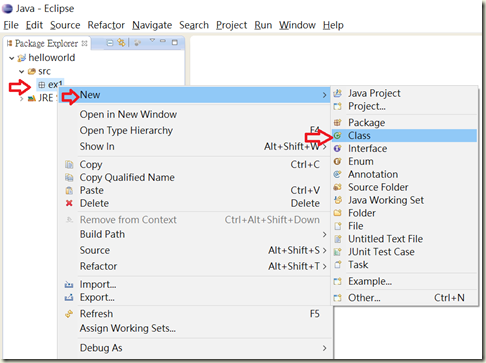Open the Window menu in menu bar
This screenshot has height=363, width=486.
click(297, 25)
